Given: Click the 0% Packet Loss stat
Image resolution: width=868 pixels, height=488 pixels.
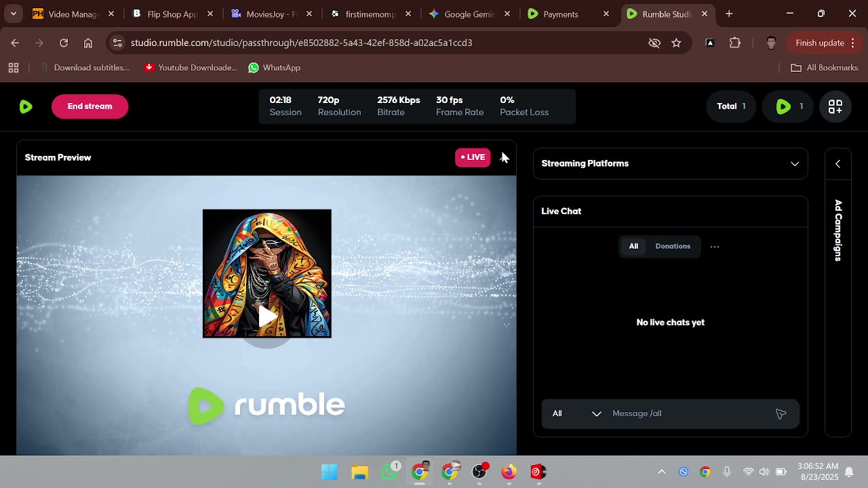Looking at the screenshot, I should click(x=524, y=106).
